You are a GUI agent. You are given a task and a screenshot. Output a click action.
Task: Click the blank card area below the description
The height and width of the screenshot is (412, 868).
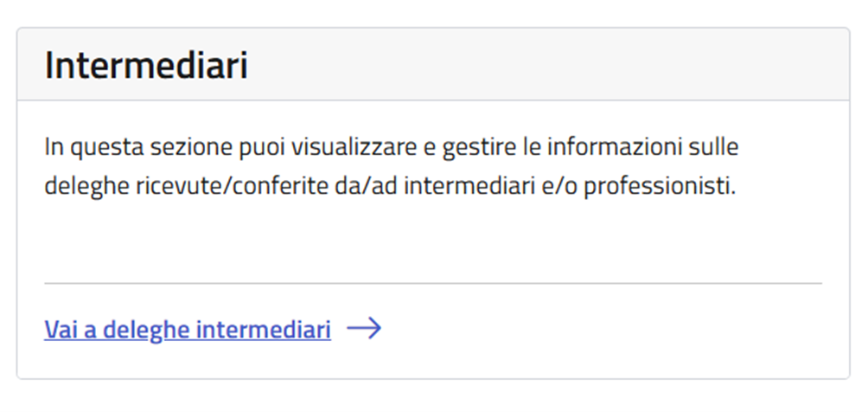[432, 238]
